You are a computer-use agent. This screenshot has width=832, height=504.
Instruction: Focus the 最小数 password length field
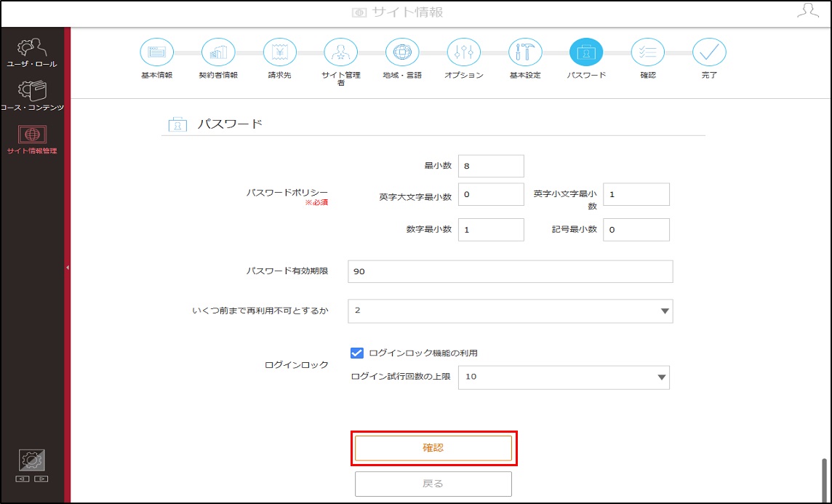(491, 166)
